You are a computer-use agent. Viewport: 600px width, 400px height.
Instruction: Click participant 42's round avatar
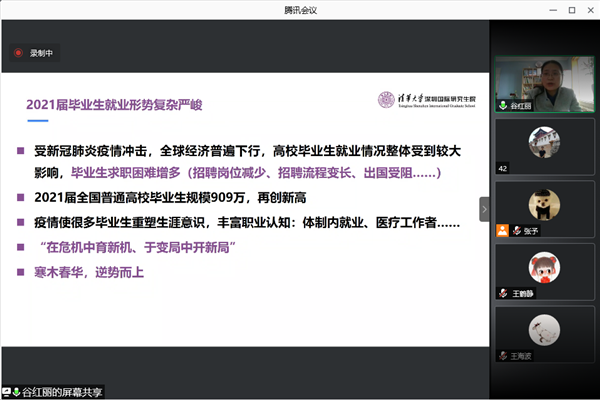point(543,139)
